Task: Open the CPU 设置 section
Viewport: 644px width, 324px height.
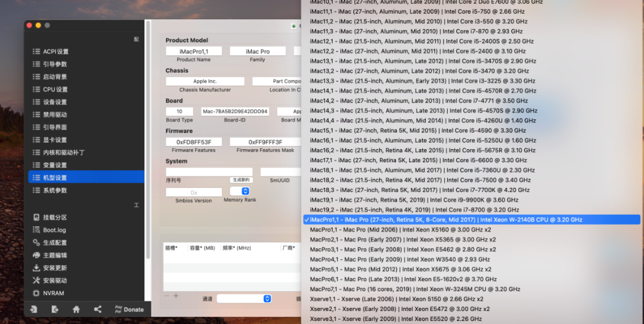Action: 86,90
